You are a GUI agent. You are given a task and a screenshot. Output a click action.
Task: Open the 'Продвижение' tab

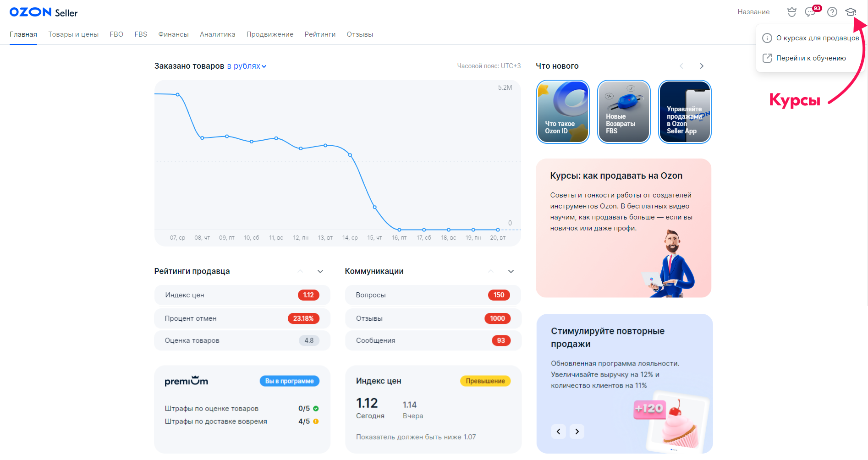click(x=270, y=34)
